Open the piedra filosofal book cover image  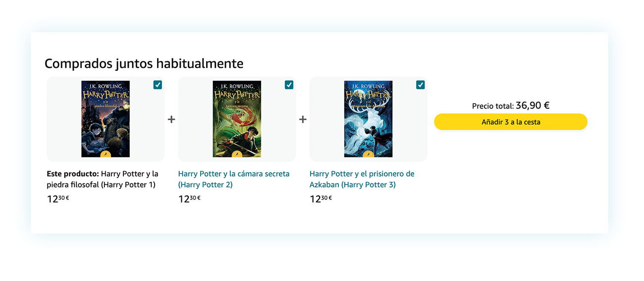pyautogui.click(x=106, y=119)
